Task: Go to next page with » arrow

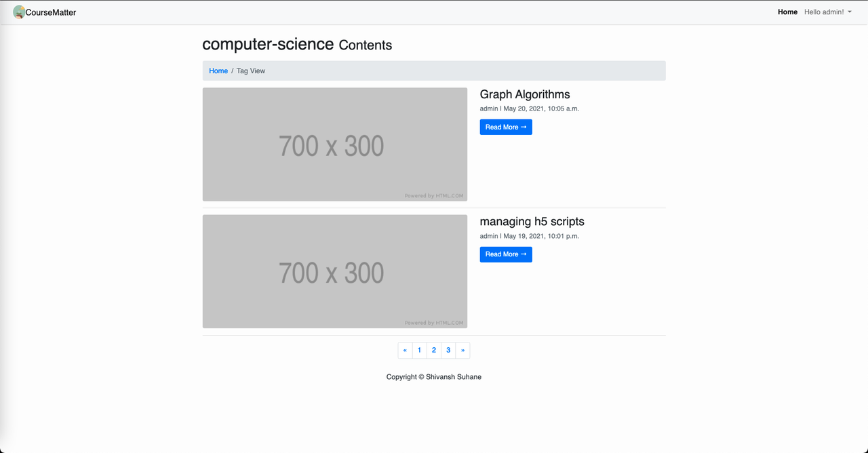Action: 462,350
